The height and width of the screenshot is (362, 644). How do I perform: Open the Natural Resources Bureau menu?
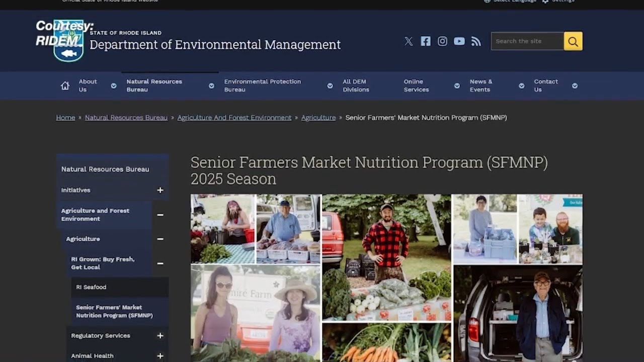coord(154,85)
